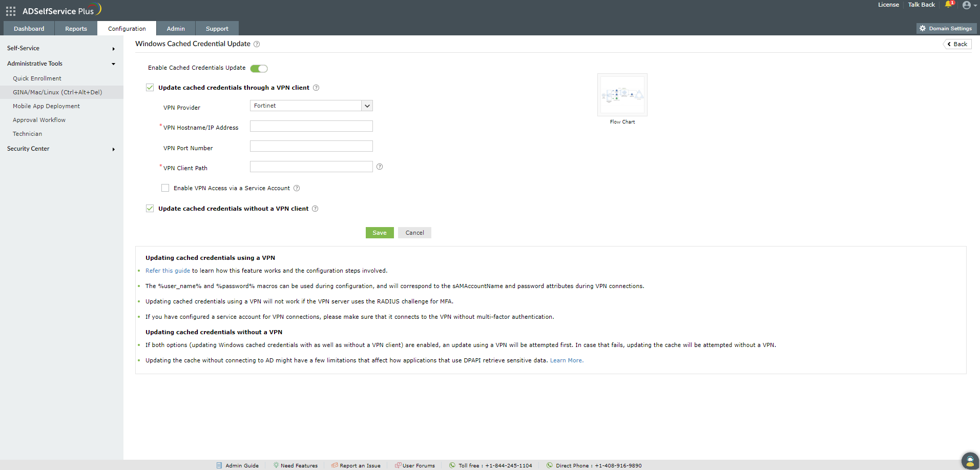
Task: Switch to the Reports tab
Action: [x=76, y=29]
